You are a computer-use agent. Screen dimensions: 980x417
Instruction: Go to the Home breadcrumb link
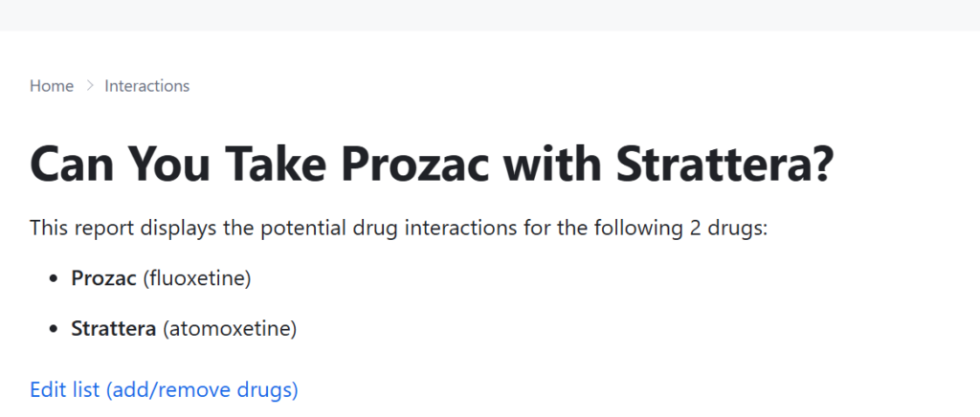(x=52, y=85)
